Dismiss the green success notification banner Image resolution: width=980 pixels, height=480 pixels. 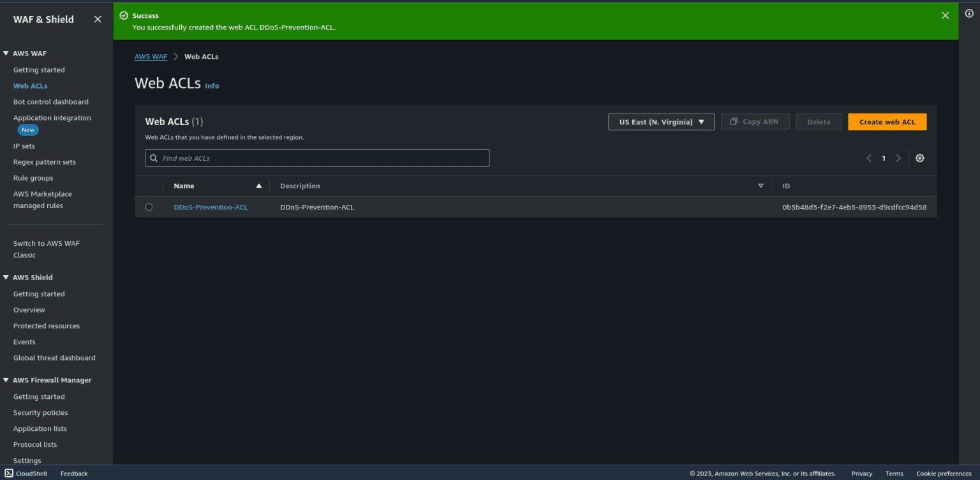pyautogui.click(x=945, y=15)
